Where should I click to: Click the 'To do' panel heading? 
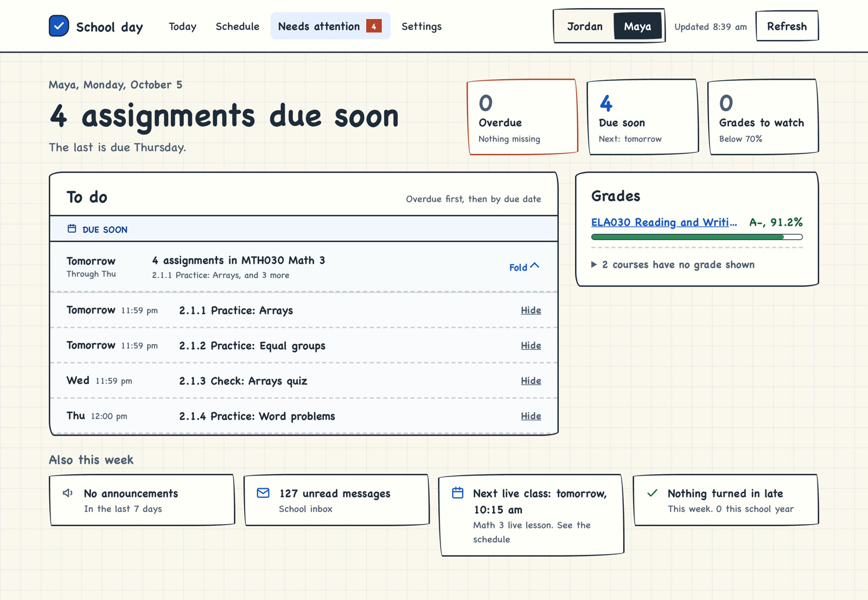point(87,197)
